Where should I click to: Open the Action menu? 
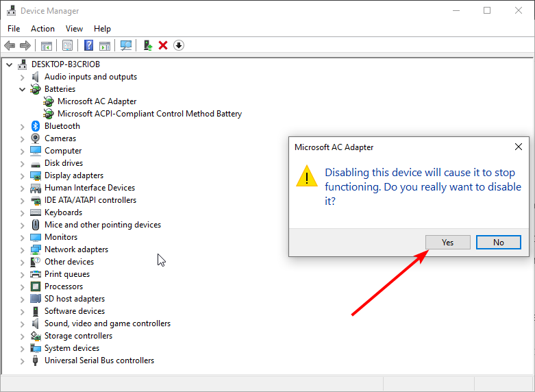pos(42,29)
